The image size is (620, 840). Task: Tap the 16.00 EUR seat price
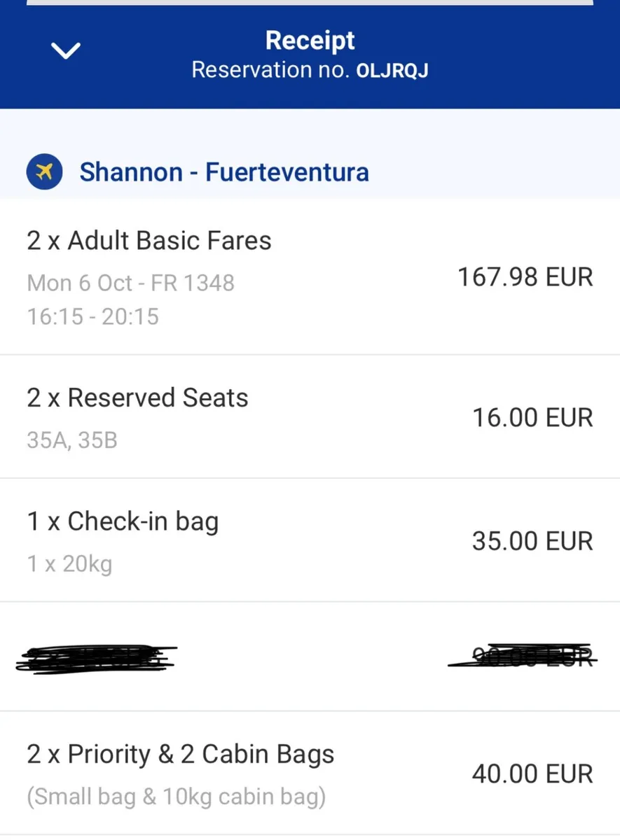(x=532, y=418)
